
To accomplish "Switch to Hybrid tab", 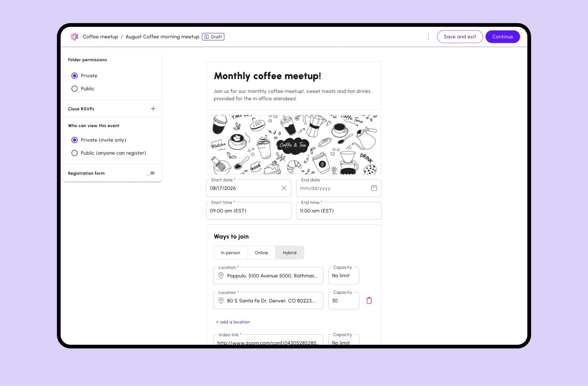I will 290,253.
